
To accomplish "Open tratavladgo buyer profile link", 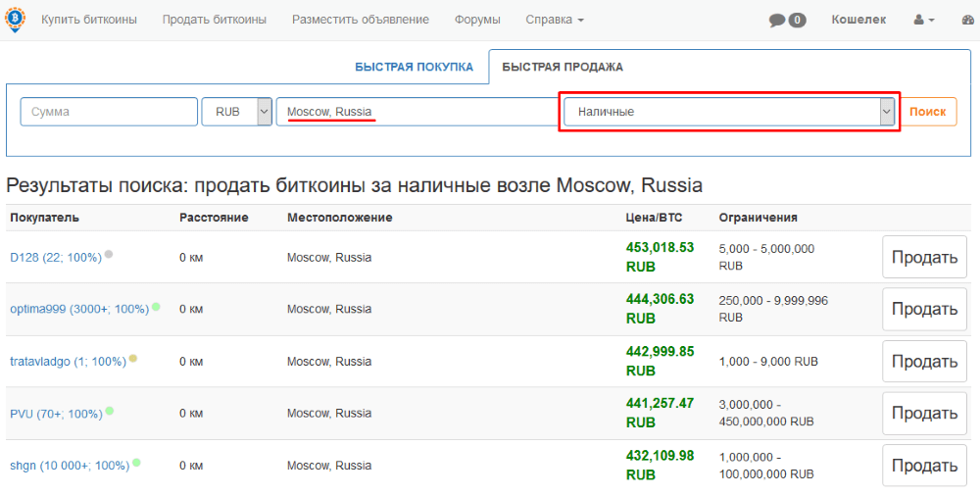I will pyautogui.click(x=69, y=362).
